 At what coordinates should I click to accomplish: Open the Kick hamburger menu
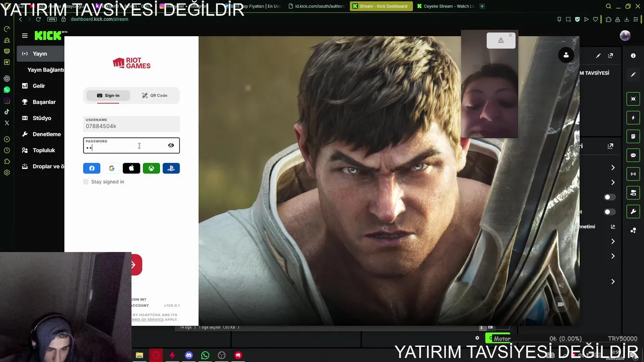25,36
